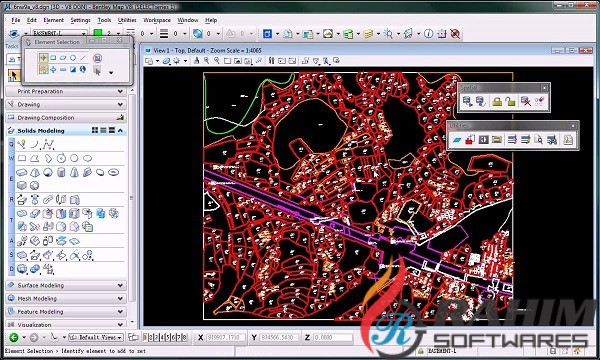
Task: Toggle view 1 in view groups bar
Action: [x=145, y=337]
